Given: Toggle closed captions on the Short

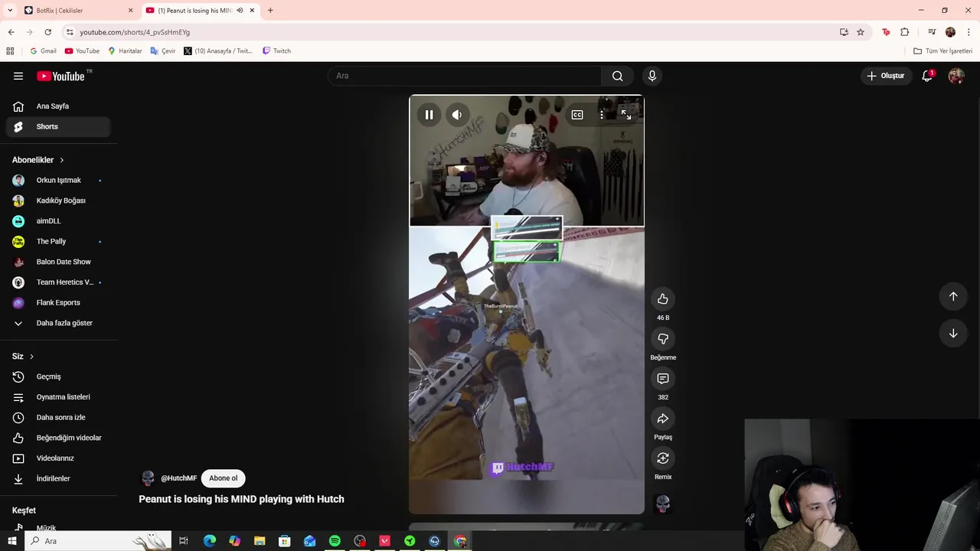Looking at the screenshot, I should click(577, 115).
